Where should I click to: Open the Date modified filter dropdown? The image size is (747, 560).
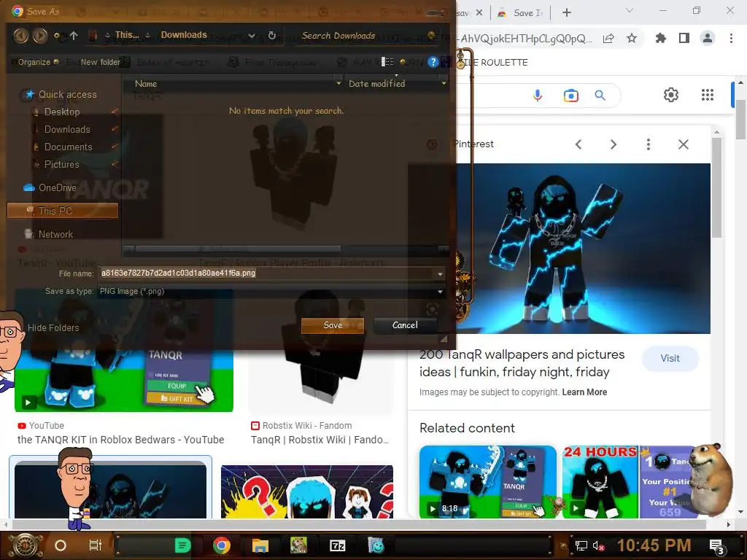point(444,83)
